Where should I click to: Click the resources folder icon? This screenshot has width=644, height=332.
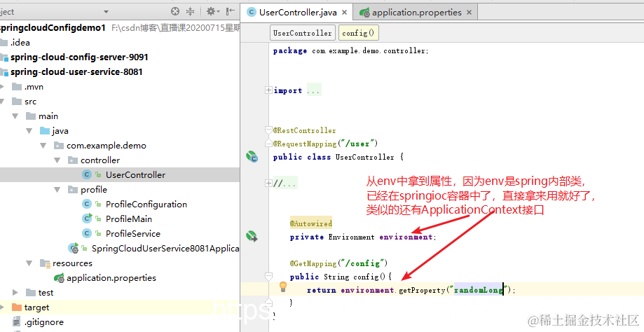(x=45, y=263)
